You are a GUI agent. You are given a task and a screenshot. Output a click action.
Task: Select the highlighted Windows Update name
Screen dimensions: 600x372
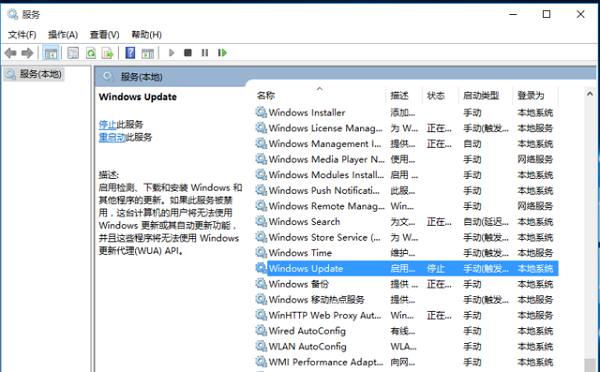coord(306,268)
